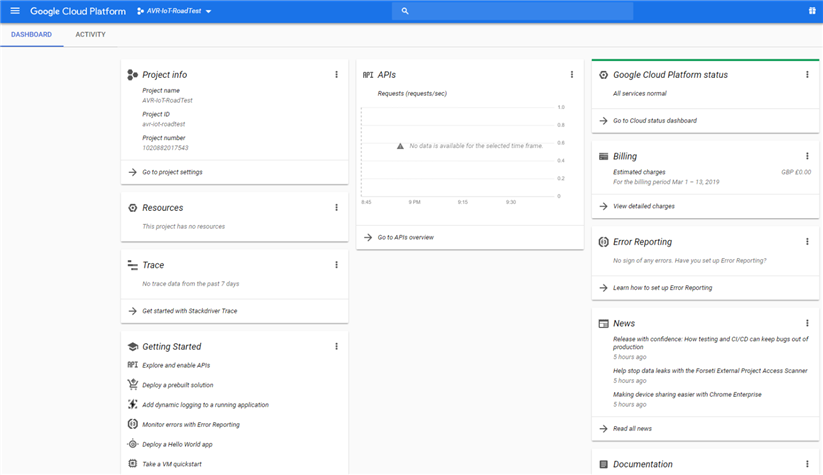Click the Error Reporting card icon
Viewport: 823px width, 475px height.
pyautogui.click(x=603, y=242)
